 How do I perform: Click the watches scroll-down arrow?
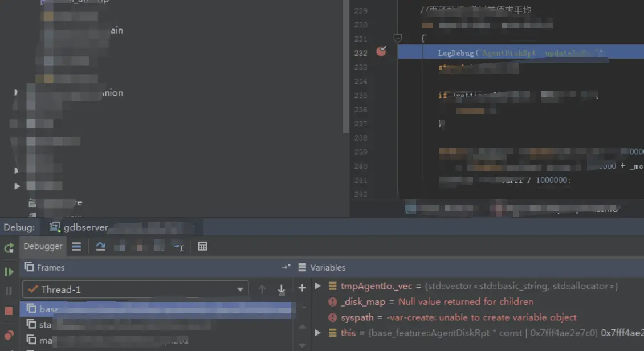click(302, 345)
